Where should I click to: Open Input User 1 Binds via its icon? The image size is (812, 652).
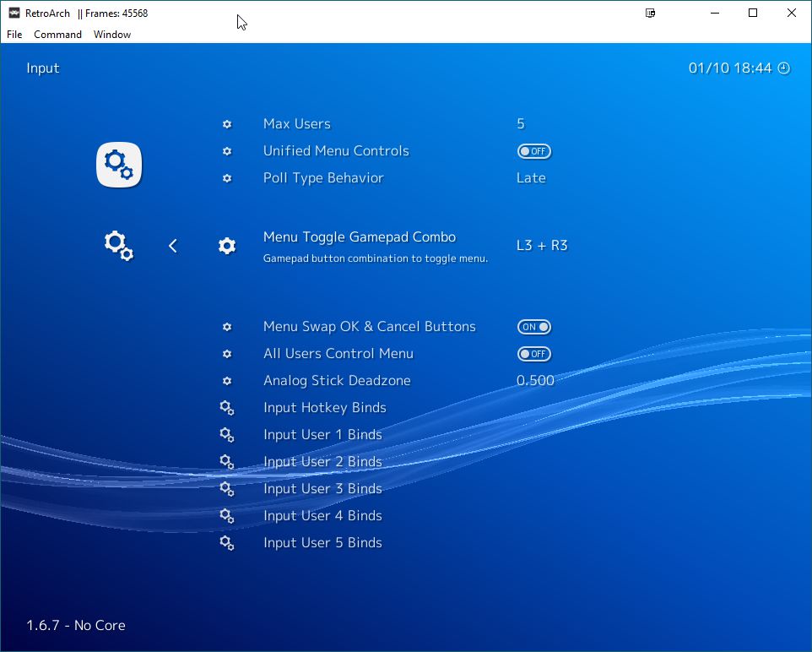pos(226,435)
